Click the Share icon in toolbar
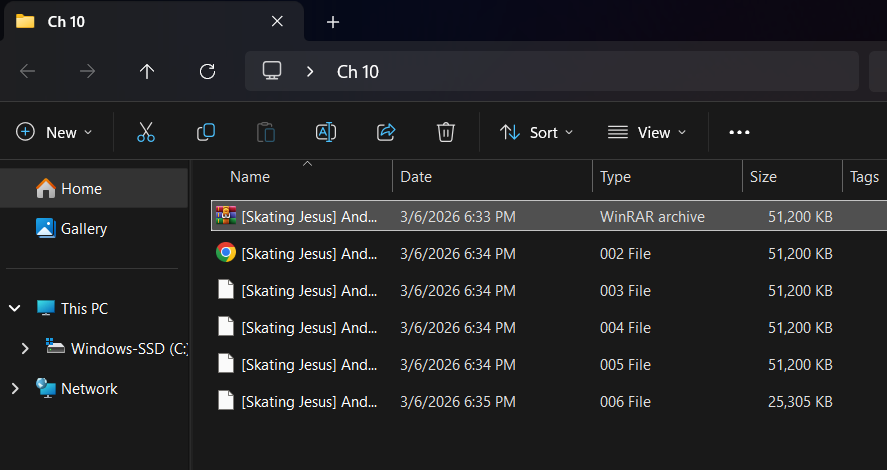The width and height of the screenshot is (887, 470). click(x=386, y=132)
